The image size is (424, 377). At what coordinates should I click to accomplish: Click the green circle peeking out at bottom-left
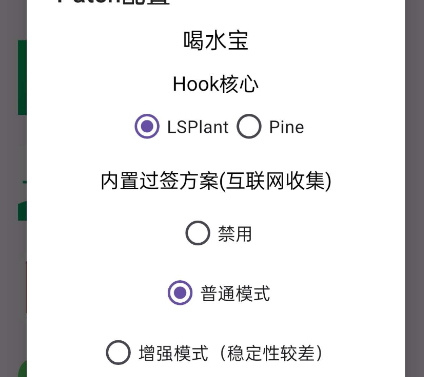tap(22, 369)
